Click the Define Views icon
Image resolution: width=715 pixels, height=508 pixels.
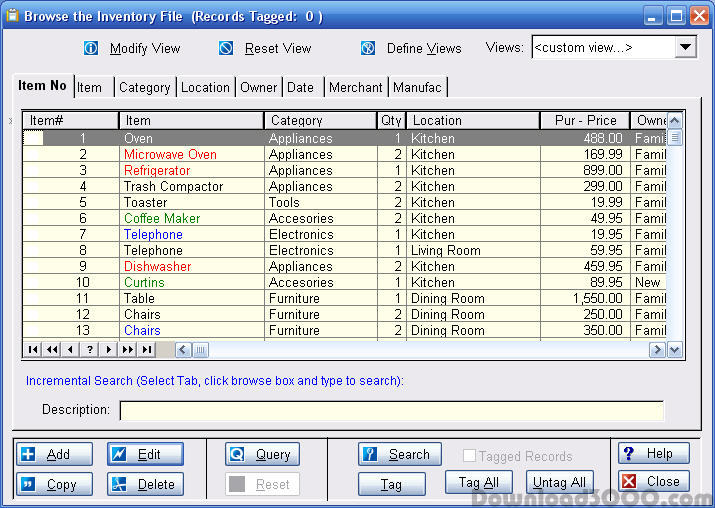coord(368,48)
